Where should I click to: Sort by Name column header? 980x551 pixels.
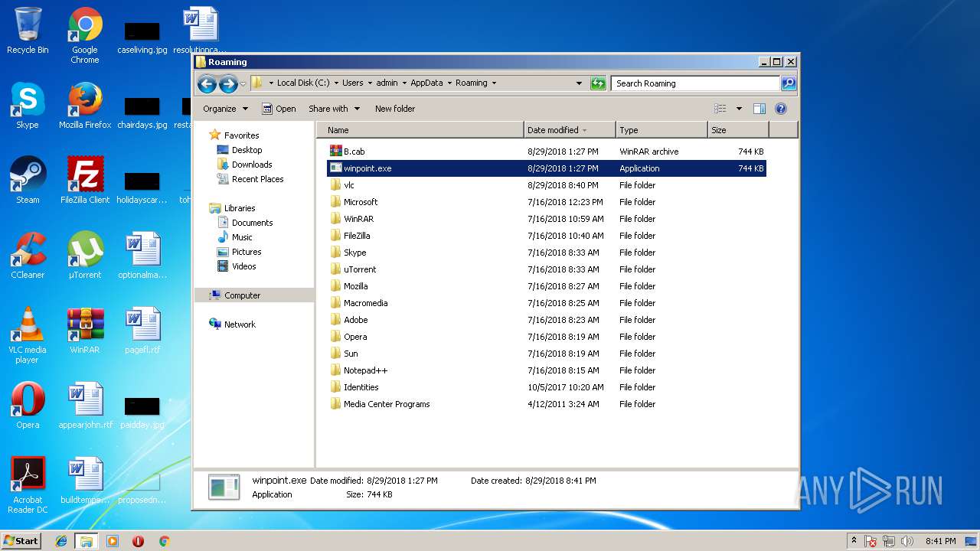point(420,130)
